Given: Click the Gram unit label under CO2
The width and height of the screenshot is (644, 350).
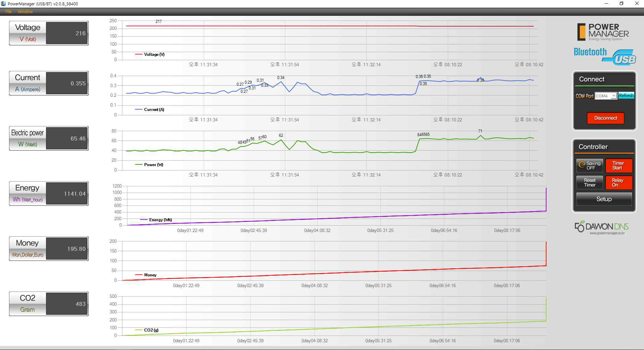Looking at the screenshot, I should [28, 310].
